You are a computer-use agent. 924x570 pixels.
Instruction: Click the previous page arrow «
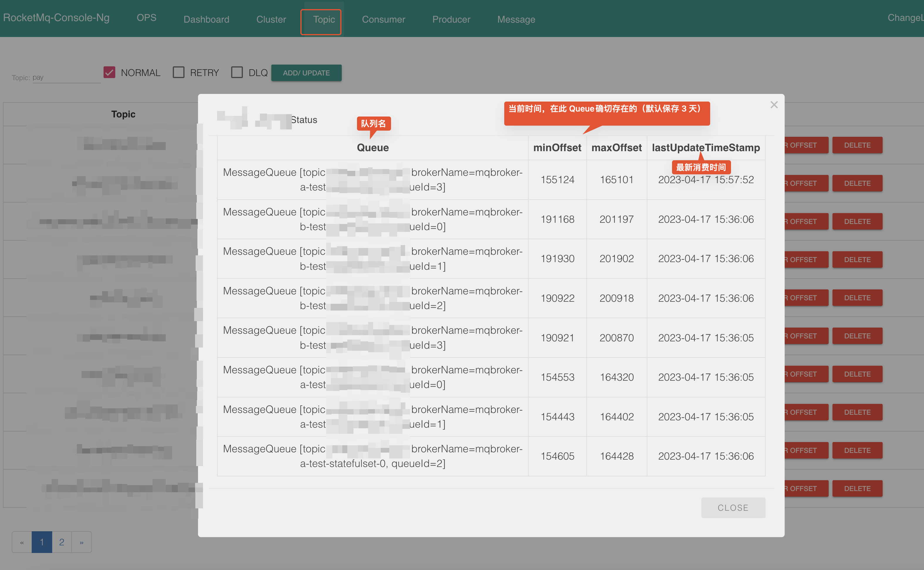[22, 542]
